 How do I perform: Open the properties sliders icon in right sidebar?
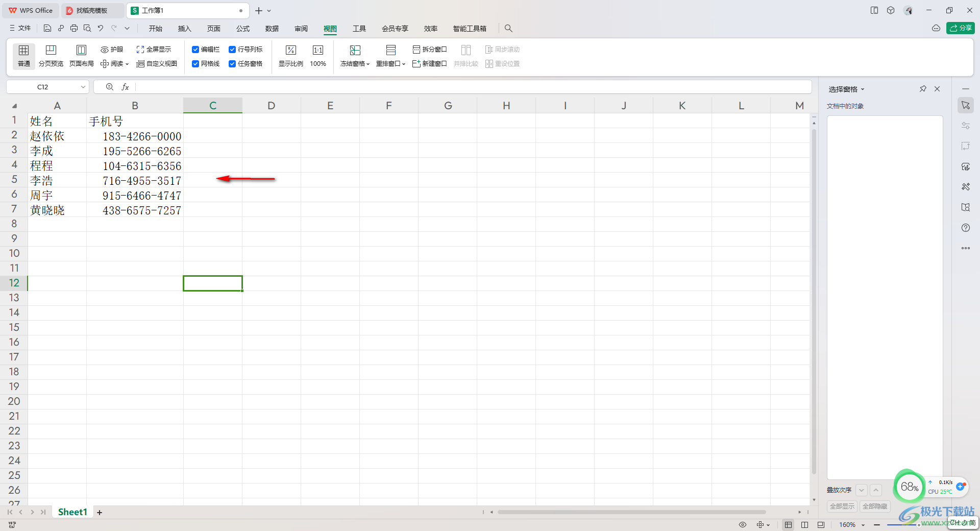(x=966, y=126)
